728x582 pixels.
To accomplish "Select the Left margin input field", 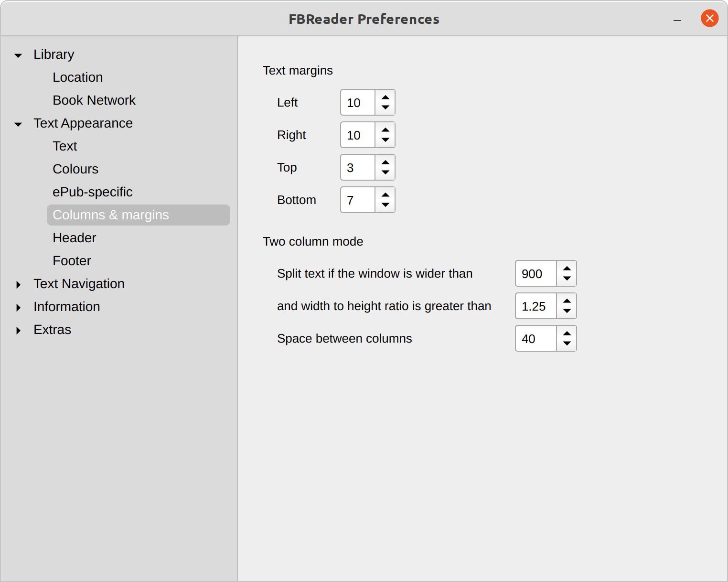I will (x=357, y=102).
